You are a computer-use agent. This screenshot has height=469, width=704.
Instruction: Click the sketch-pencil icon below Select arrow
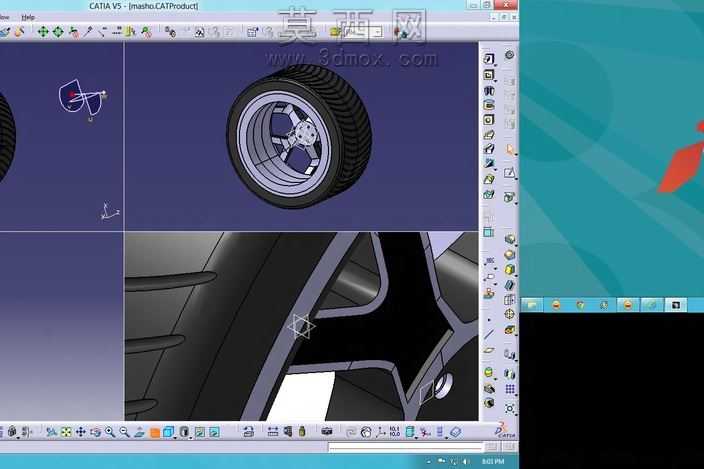tap(509, 173)
